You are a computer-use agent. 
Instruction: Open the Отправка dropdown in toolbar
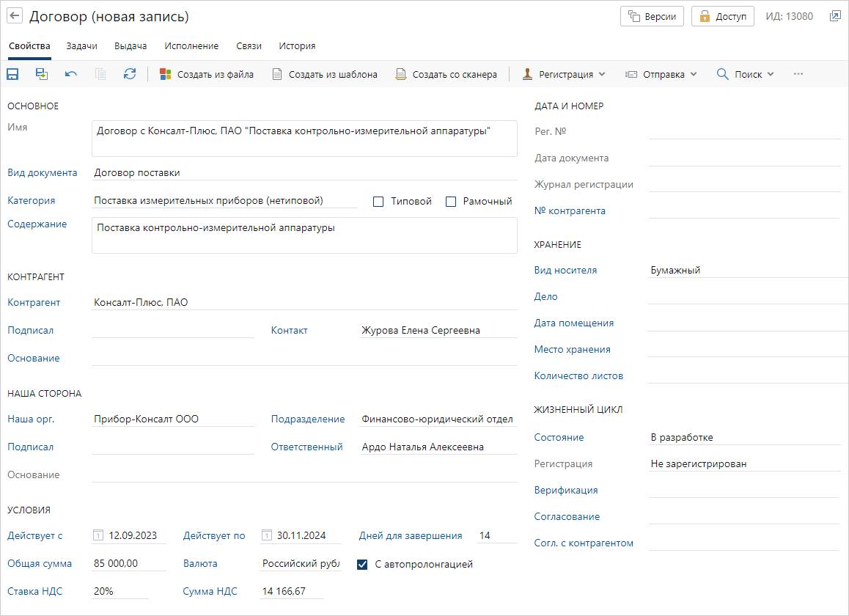(661, 74)
